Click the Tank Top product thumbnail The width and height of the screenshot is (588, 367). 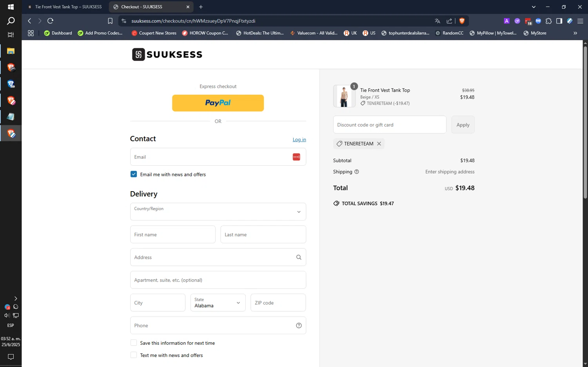[344, 96]
